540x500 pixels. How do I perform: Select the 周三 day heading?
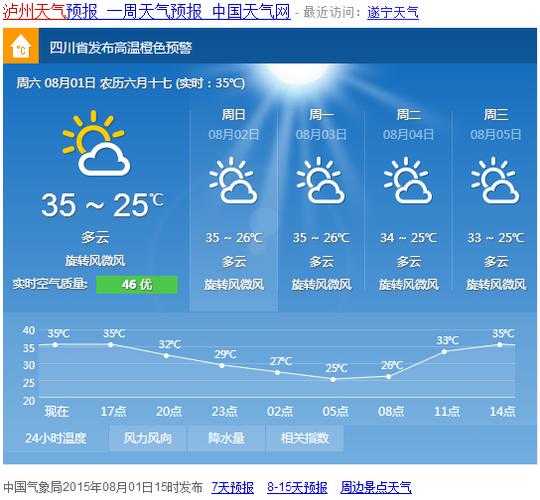tap(496, 114)
